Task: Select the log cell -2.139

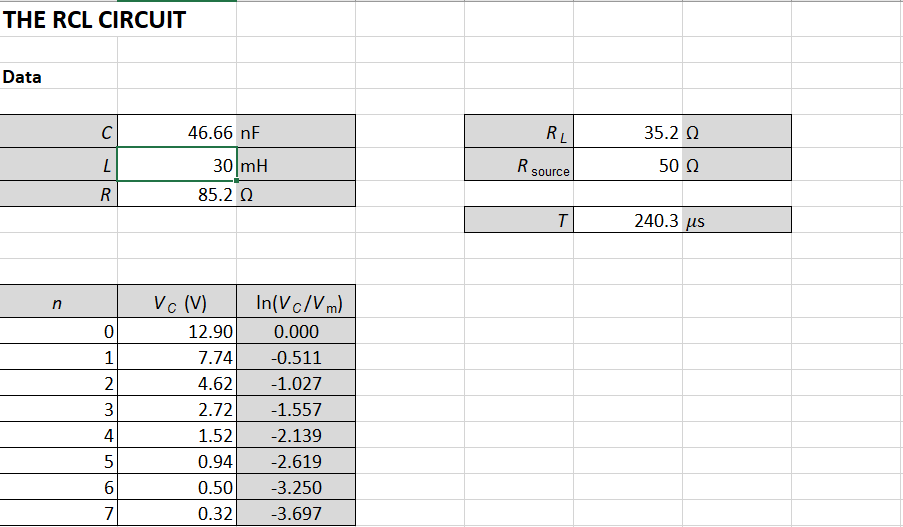Action: (x=296, y=435)
